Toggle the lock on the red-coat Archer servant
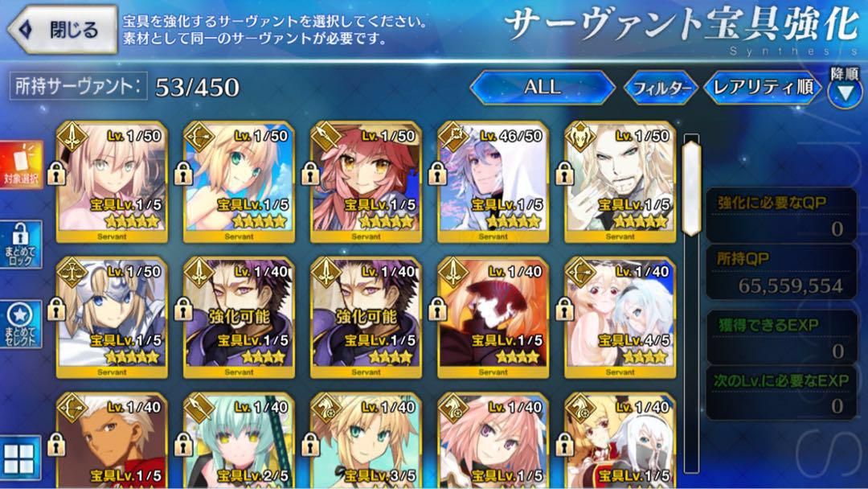This screenshot has width=868, height=489. point(56,445)
